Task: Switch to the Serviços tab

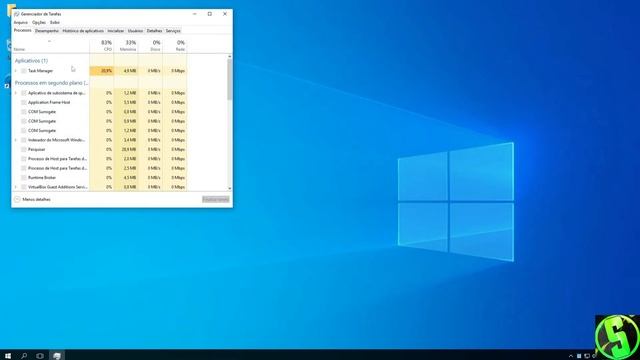Action: pyautogui.click(x=173, y=31)
